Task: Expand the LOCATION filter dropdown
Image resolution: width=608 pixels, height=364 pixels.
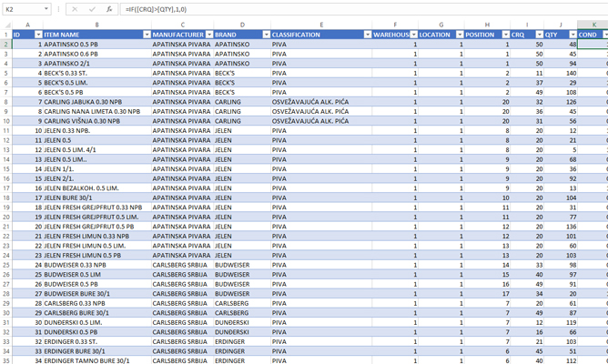Action: pos(458,35)
